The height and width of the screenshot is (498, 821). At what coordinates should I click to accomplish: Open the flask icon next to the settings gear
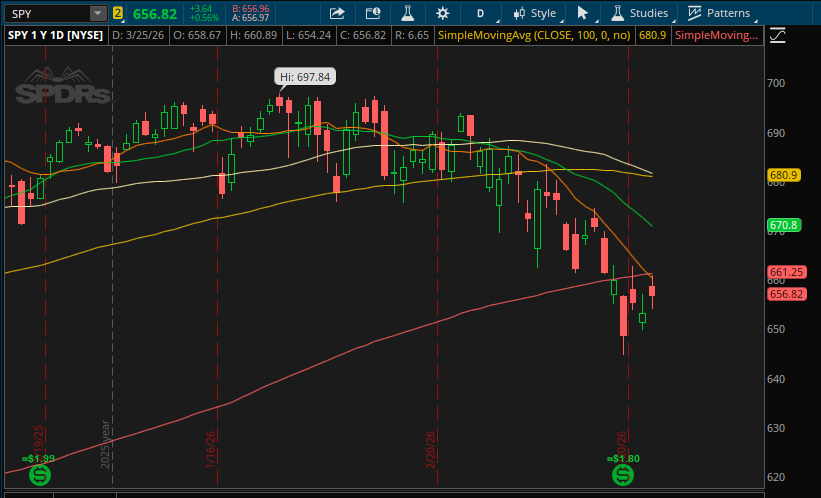pos(407,13)
